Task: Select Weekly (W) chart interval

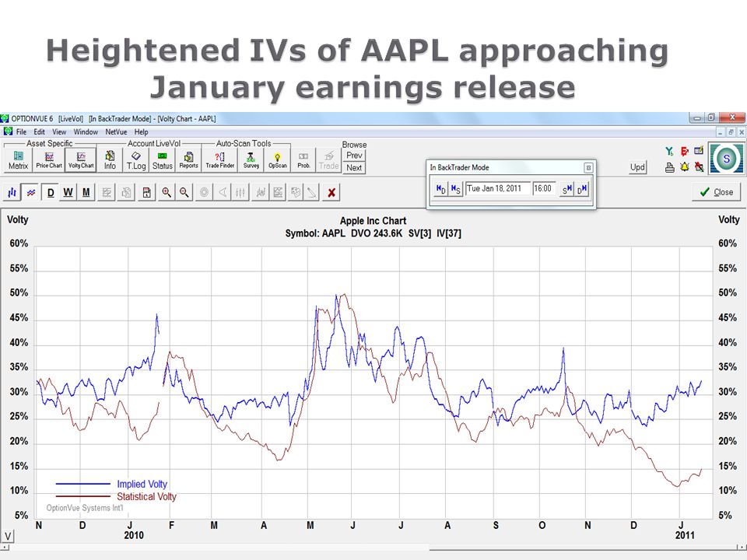Action: point(68,192)
